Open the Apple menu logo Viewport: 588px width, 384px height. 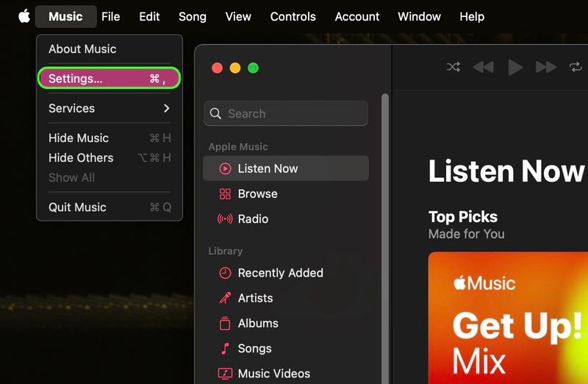24,16
